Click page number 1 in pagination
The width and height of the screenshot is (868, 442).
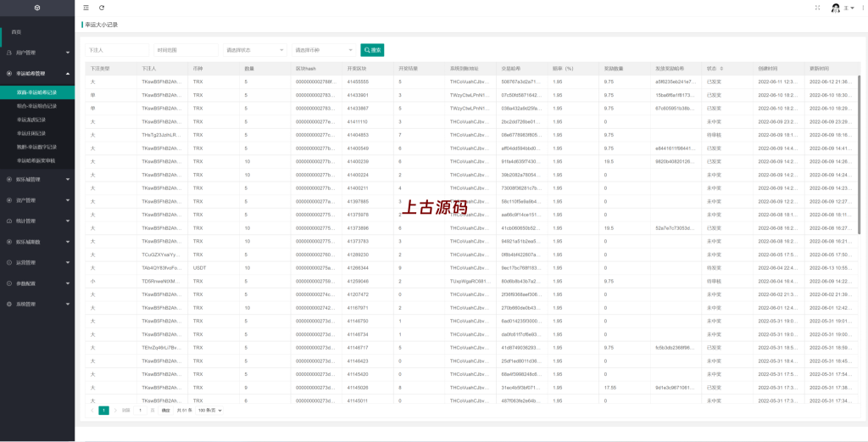(x=103, y=411)
